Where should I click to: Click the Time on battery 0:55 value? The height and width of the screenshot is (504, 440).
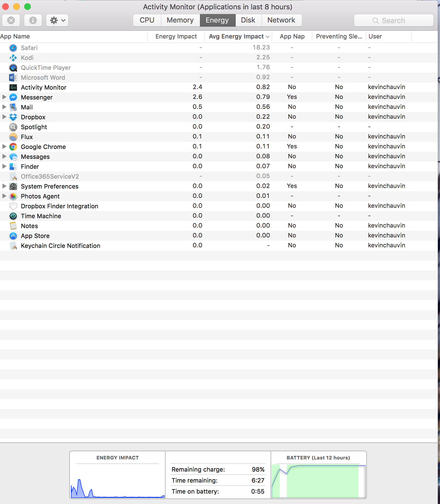tap(258, 491)
